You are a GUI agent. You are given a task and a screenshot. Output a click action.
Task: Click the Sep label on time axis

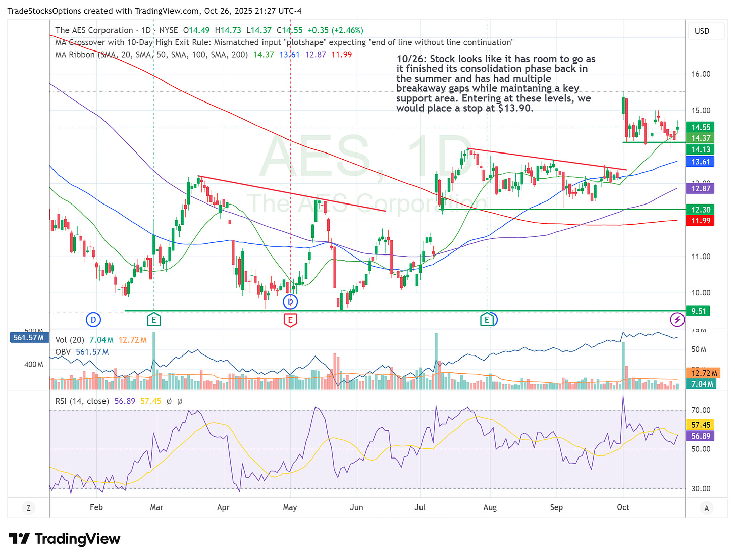(556, 507)
